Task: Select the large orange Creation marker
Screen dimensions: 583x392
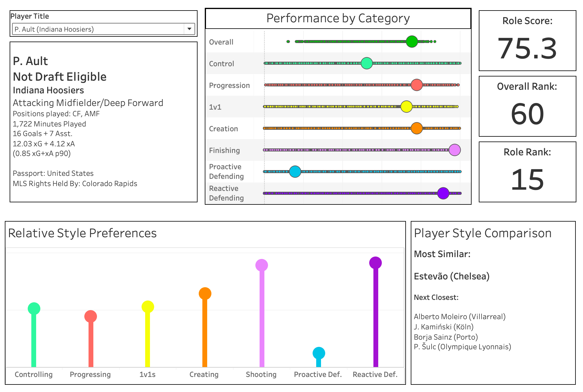Action: (x=416, y=128)
